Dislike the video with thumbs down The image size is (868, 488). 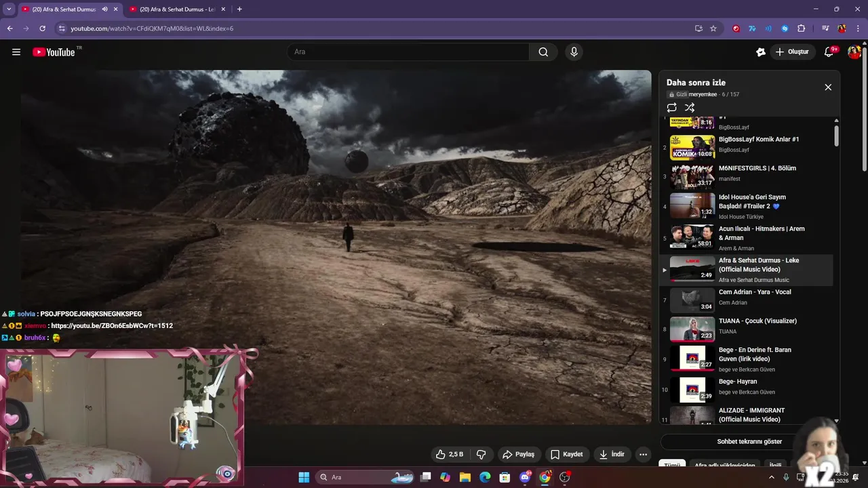481,454
